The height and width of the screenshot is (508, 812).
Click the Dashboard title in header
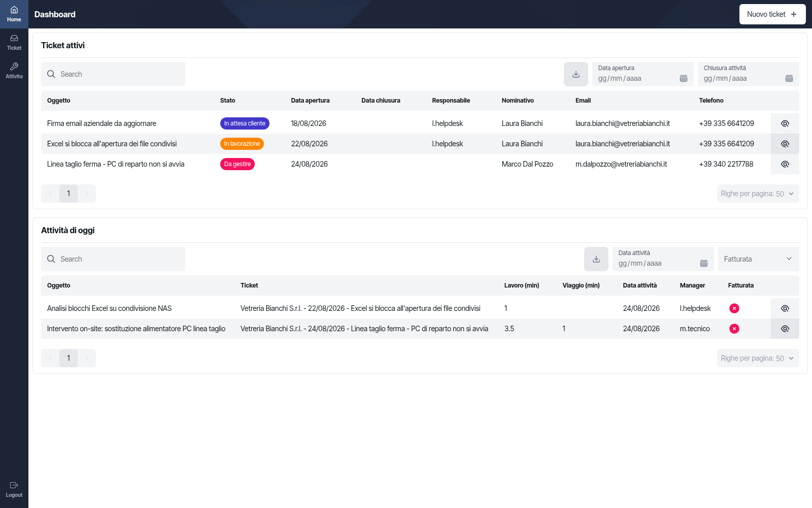(55, 14)
